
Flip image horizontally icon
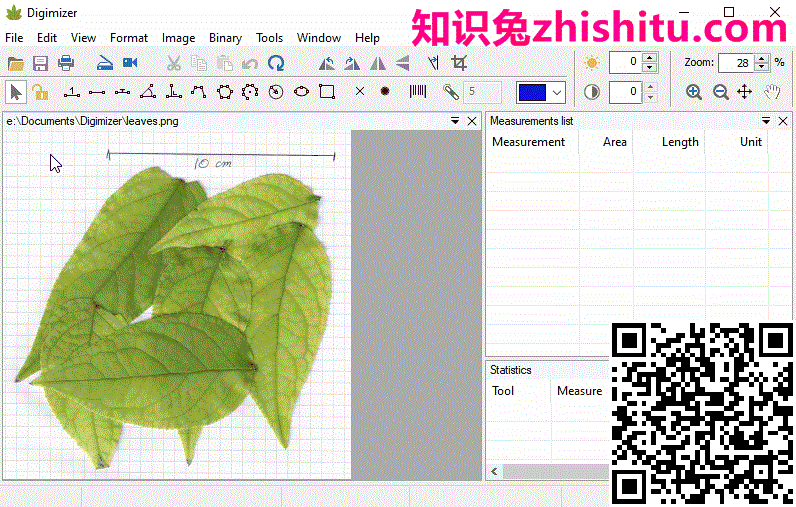pyautogui.click(x=377, y=63)
